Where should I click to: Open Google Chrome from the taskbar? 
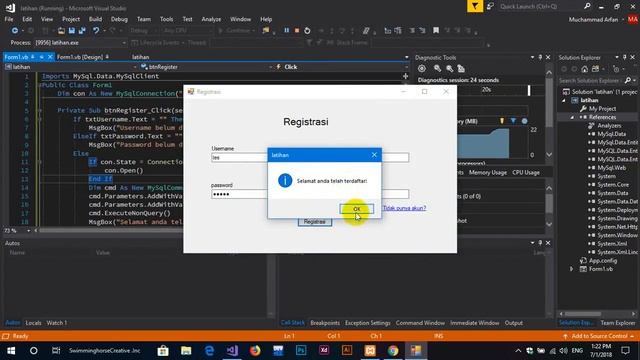(393, 351)
